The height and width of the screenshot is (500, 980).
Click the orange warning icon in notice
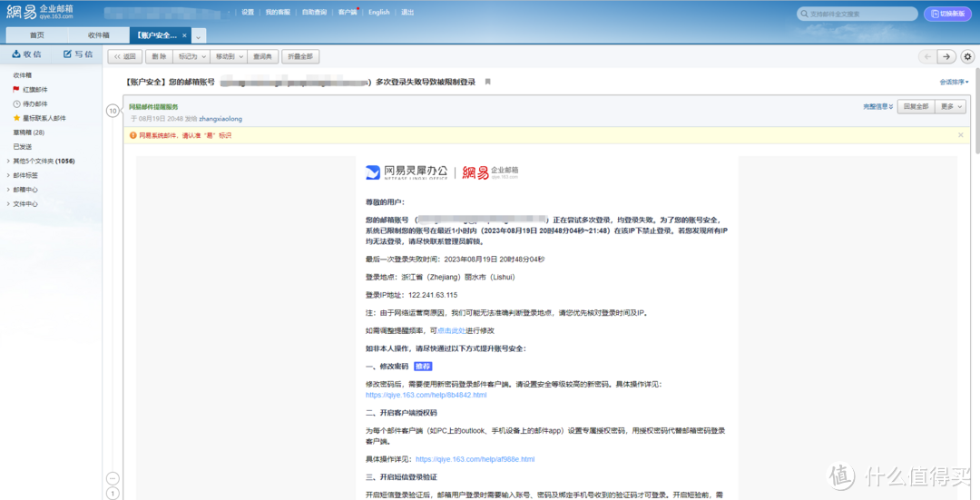click(x=133, y=135)
